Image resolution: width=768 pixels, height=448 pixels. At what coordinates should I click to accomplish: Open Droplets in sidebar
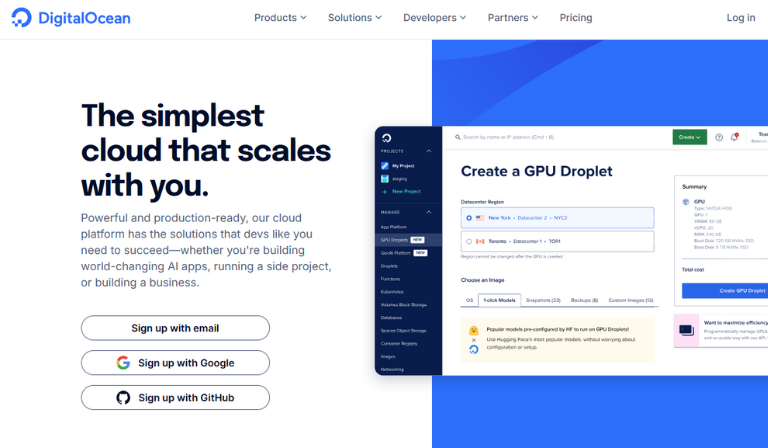pyautogui.click(x=389, y=266)
